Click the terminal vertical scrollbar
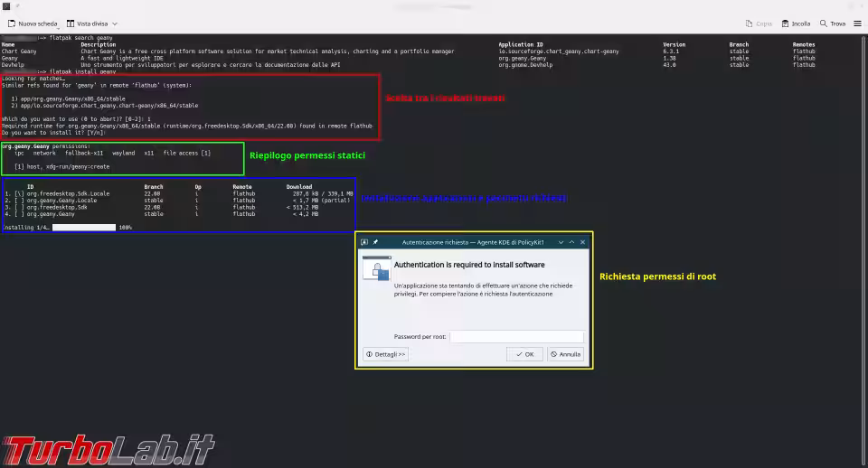 (x=864, y=249)
